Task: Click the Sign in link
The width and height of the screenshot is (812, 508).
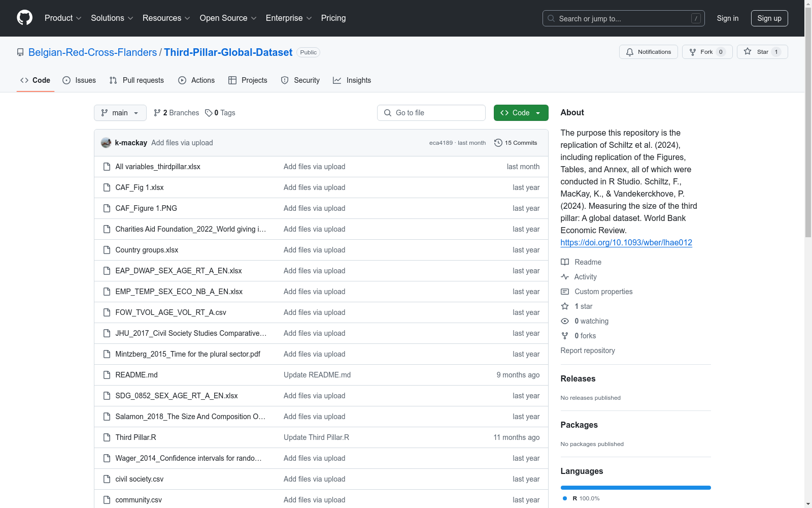Action: pyautogui.click(x=728, y=18)
